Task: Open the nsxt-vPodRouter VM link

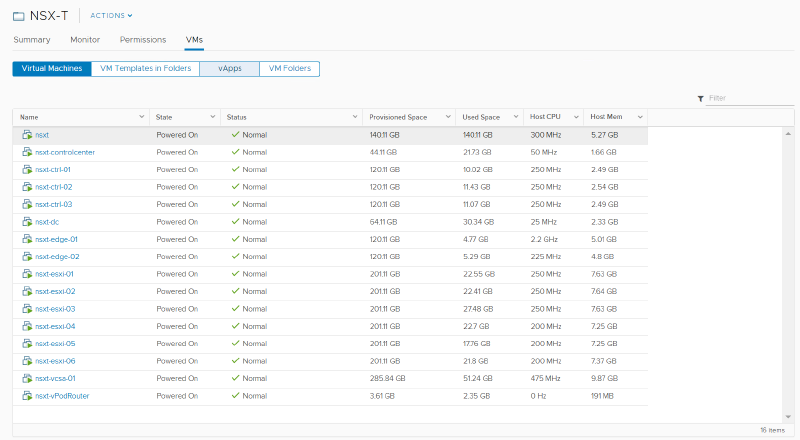Action: tap(62, 396)
